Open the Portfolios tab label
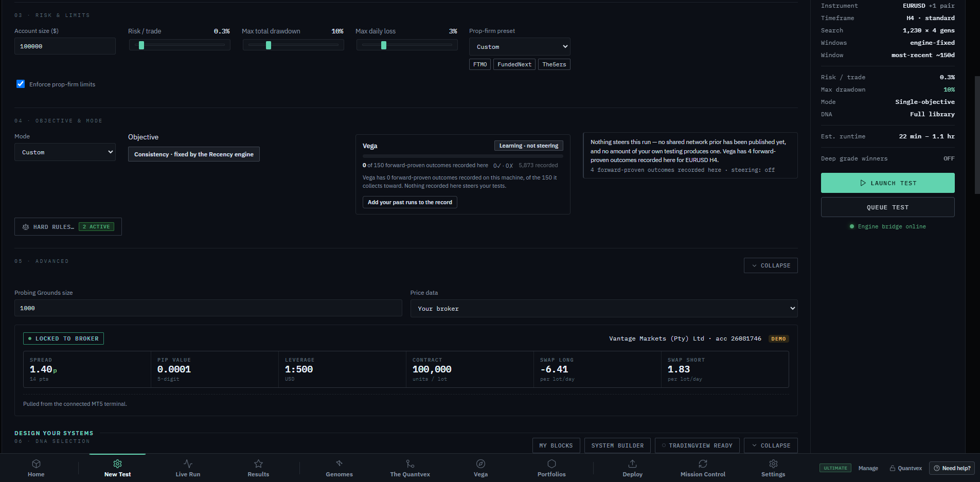The image size is (980, 482). click(551, 474)
